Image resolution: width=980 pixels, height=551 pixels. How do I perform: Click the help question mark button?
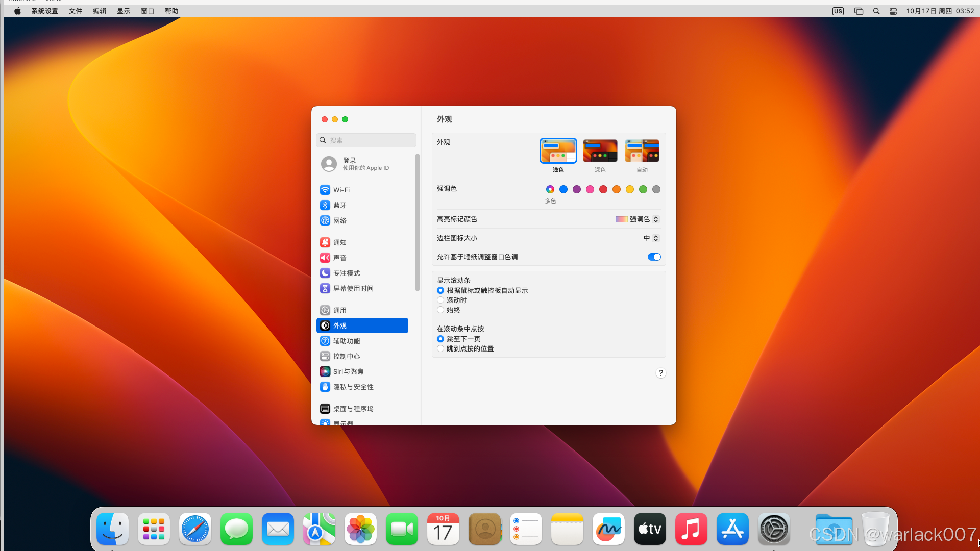pyautogui.click(x=660, y=373)
